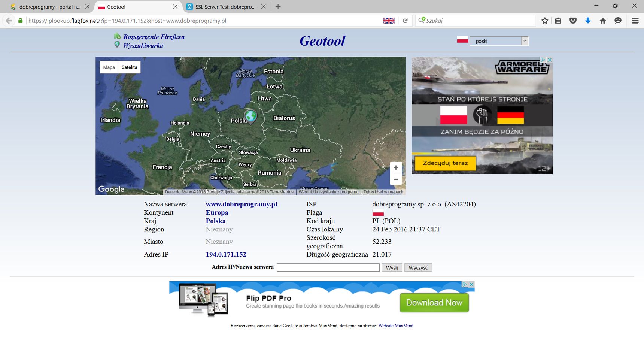
Task: Click the green padlock site identity icon
Action: pyautogui.click(x=21, y=21)
